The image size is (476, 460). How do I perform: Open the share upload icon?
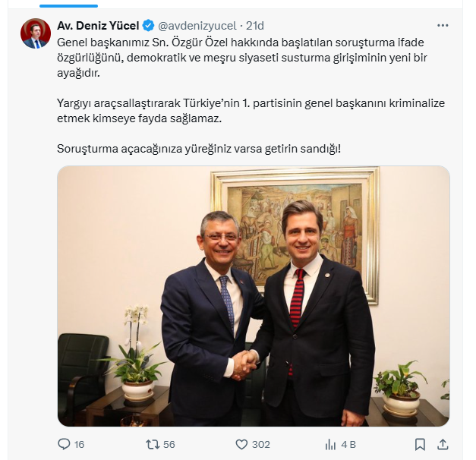pos(443,444)
